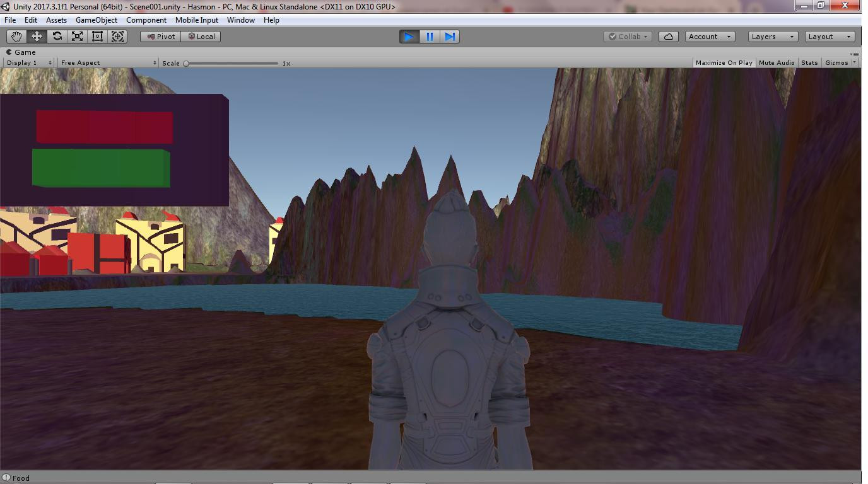Open the Layout dropdown
Screen dimensions: 868x484
pyautogui.click(x=830, y=37)
